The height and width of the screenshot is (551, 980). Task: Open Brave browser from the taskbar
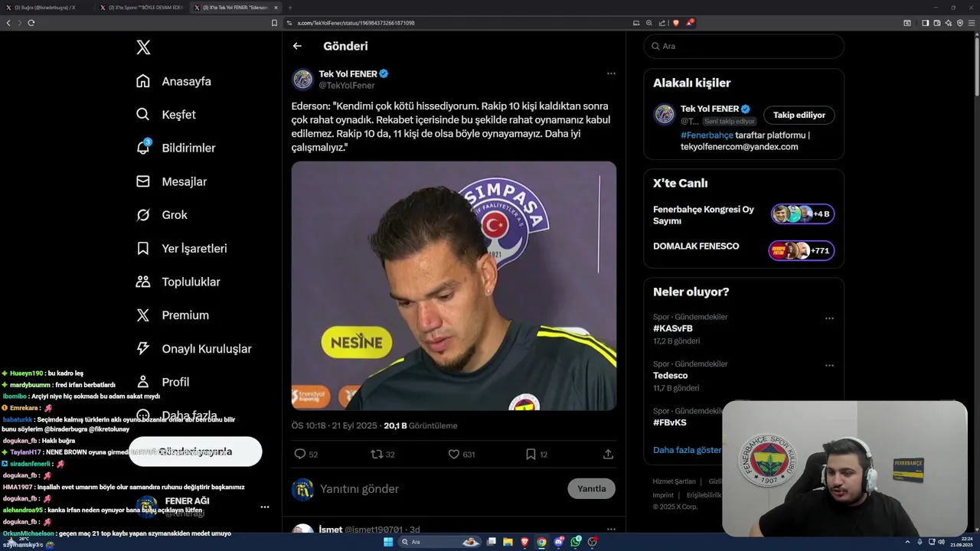[x=524, y=542]
